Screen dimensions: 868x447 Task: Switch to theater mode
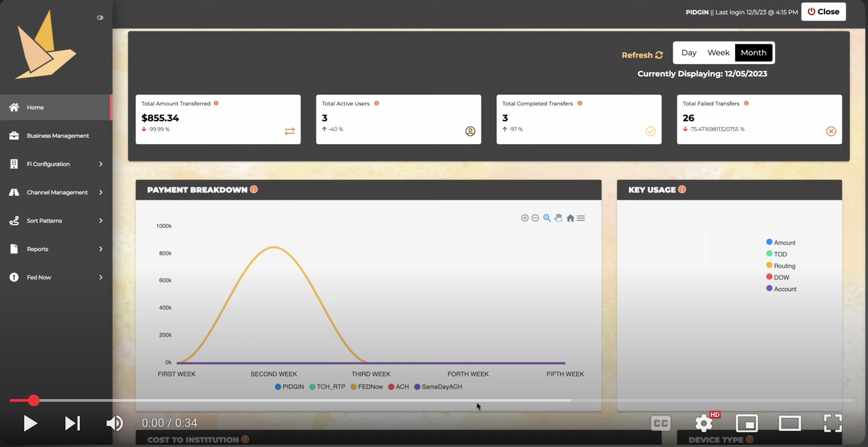tap(790, 423)
